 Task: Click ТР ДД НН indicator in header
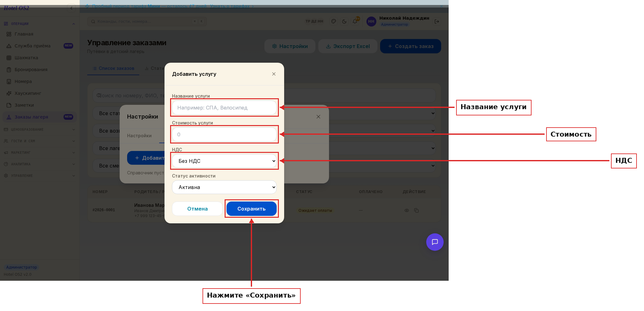pos(314,22)
